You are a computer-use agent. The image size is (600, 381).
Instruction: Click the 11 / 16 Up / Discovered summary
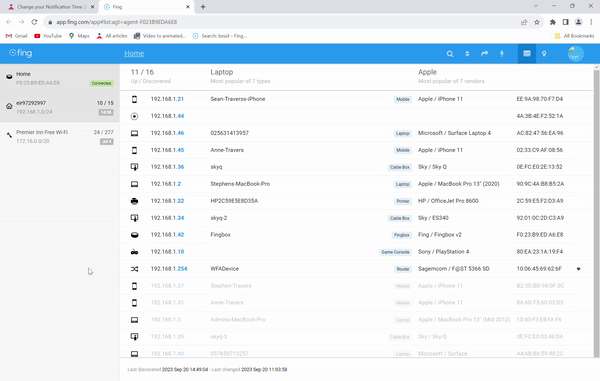tap(151, 76)
